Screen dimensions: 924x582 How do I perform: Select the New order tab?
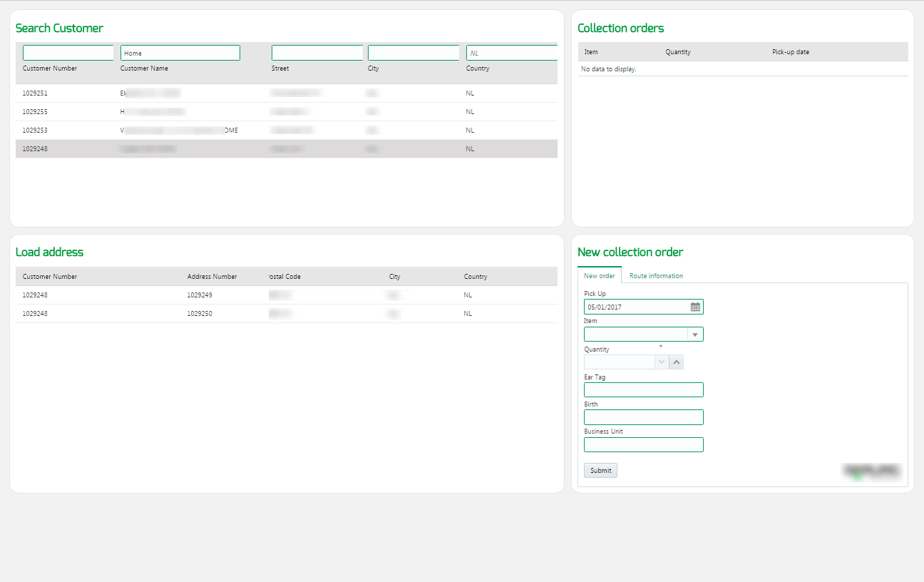pos(600,276)
